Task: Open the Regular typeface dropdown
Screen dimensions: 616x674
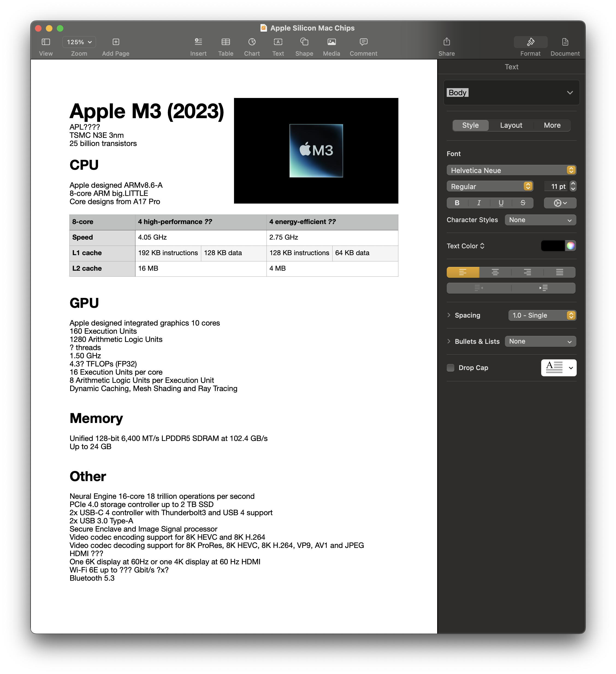Action: [490, 187]
